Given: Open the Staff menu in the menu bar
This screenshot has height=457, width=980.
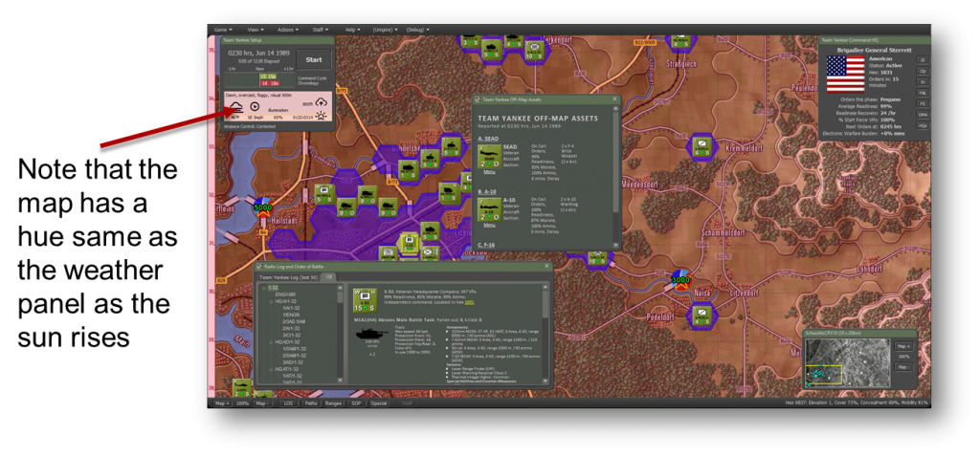Looking at the screenshot, I should tap(321, 30).
